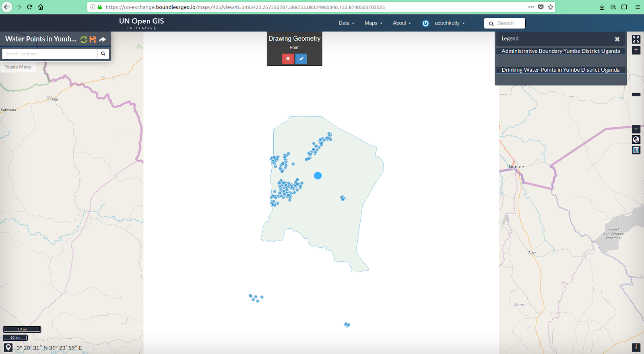Cancel drawing with the red X button
Image resolution: width=644 pixels, height=354 pixels.
[288, 58]
